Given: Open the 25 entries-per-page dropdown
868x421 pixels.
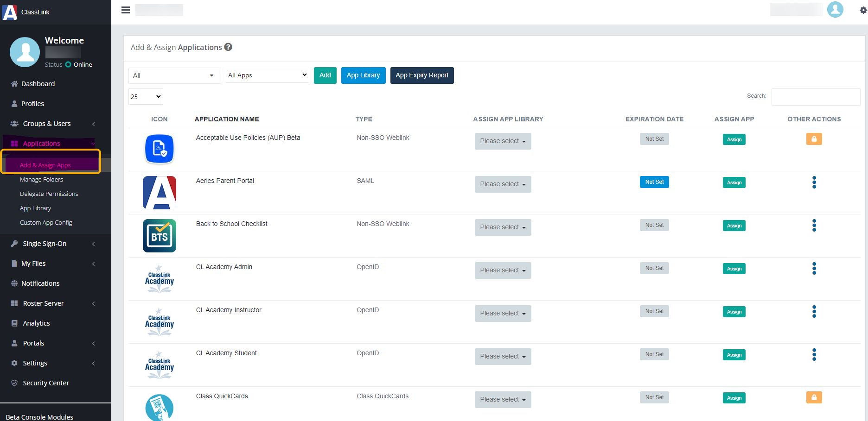Looking at the screenshot, I should [x=146, y=97].
